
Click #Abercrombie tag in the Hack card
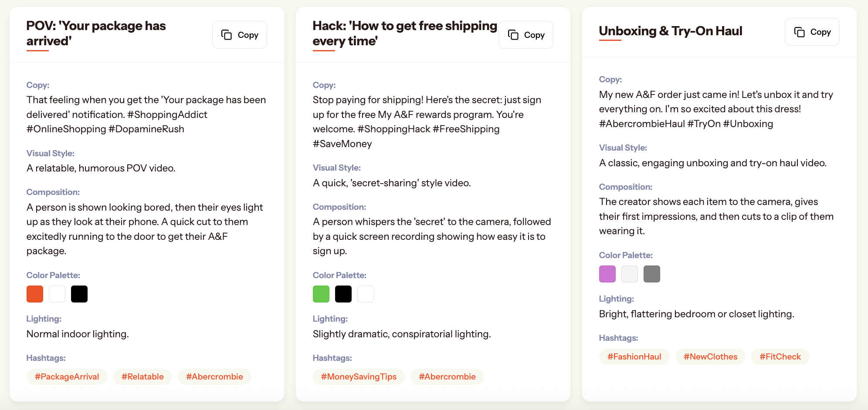[x=447, y=376]
